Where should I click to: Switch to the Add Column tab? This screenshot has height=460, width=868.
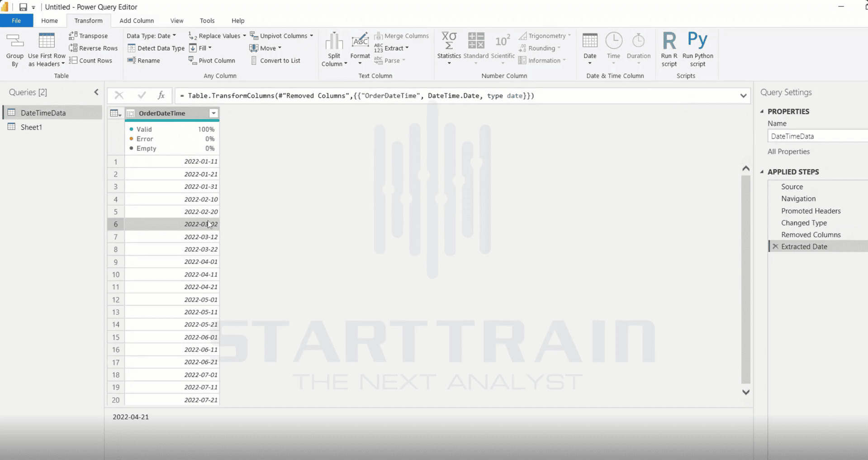137,20
